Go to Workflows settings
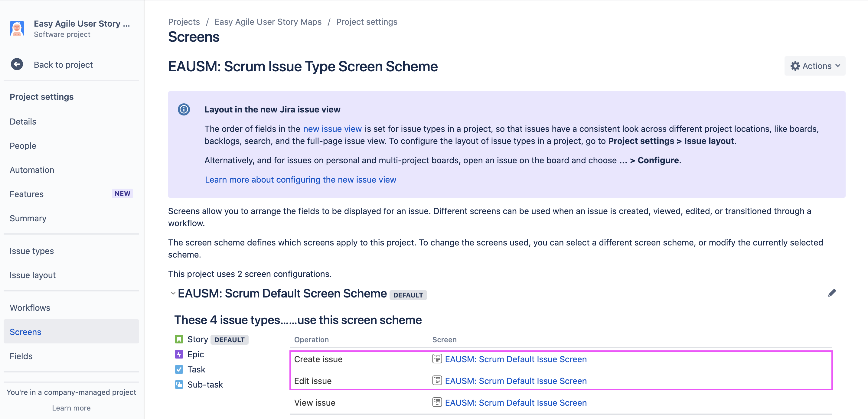 [30, 307]
